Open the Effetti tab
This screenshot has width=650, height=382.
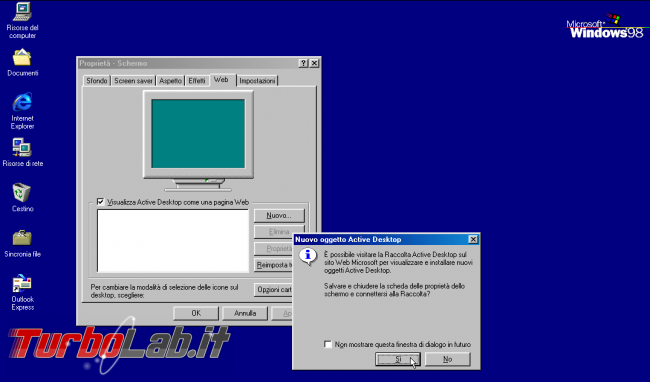pos(197,81)
